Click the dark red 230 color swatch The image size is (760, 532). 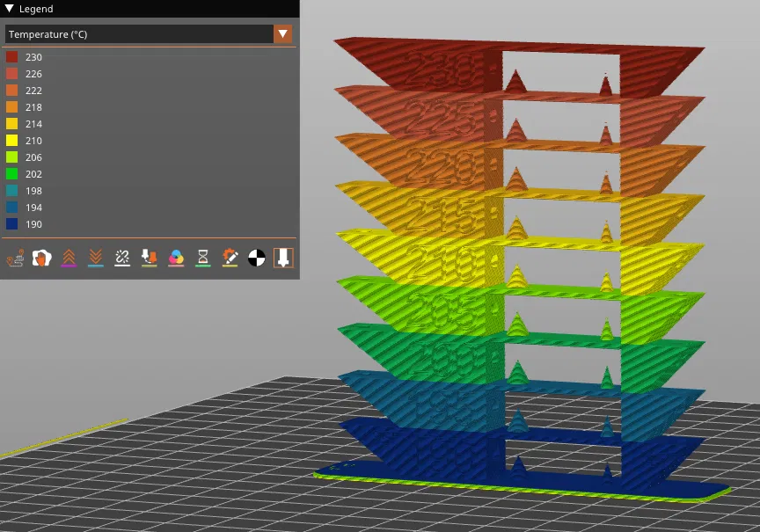coord(11,57)
